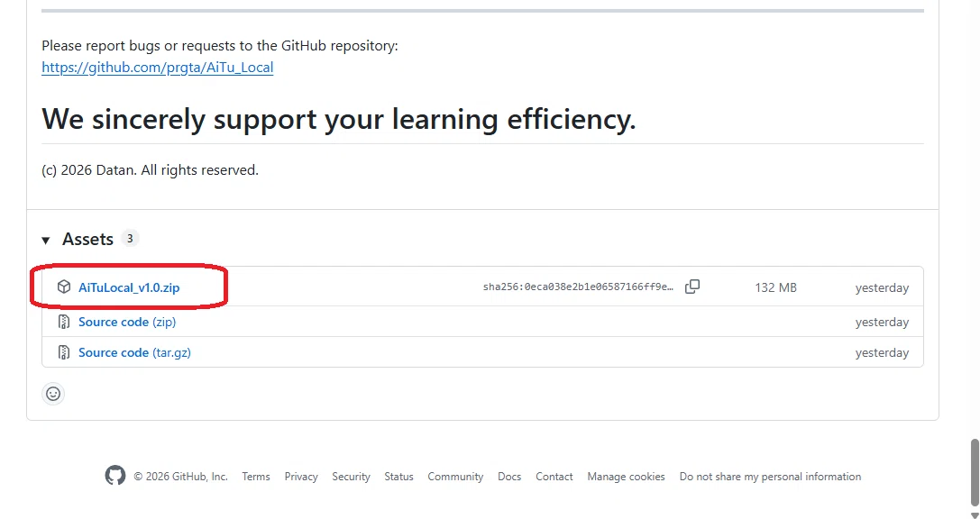Open the Status footer link
The width and height of the screenshot is (980, 519).
pos(398,477)
